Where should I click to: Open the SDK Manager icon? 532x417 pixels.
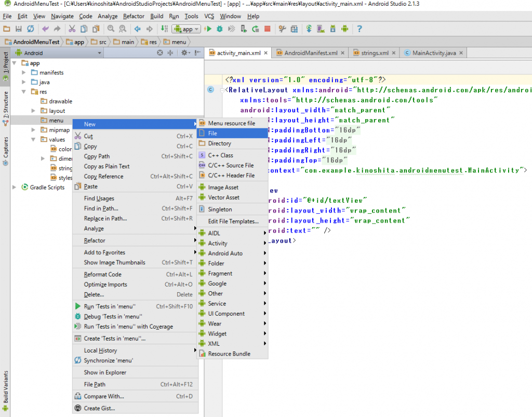coord(332,29)
